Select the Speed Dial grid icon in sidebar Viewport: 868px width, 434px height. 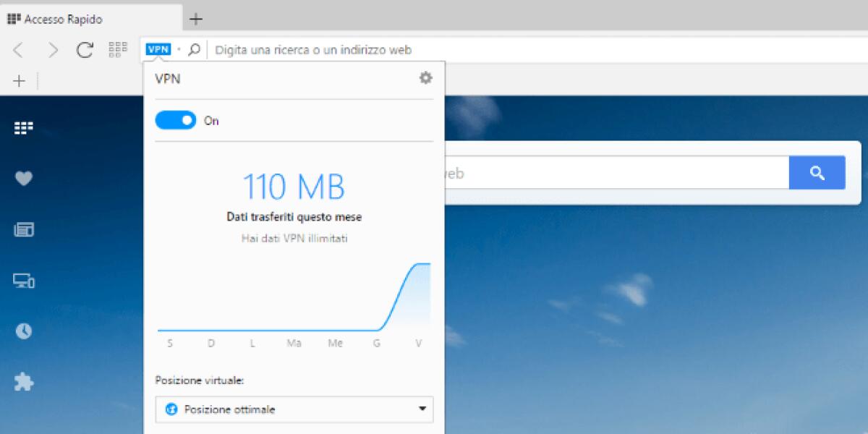click(22, 127)
